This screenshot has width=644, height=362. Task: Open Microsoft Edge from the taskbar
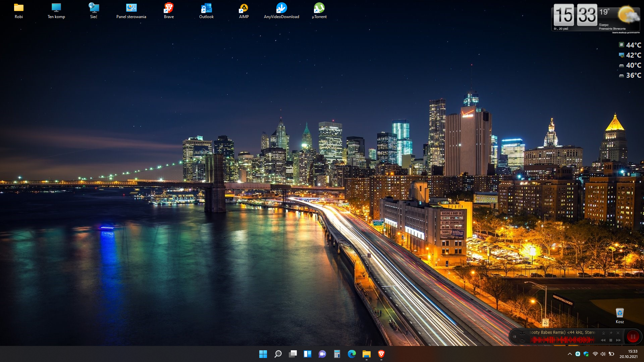point(352,354)
